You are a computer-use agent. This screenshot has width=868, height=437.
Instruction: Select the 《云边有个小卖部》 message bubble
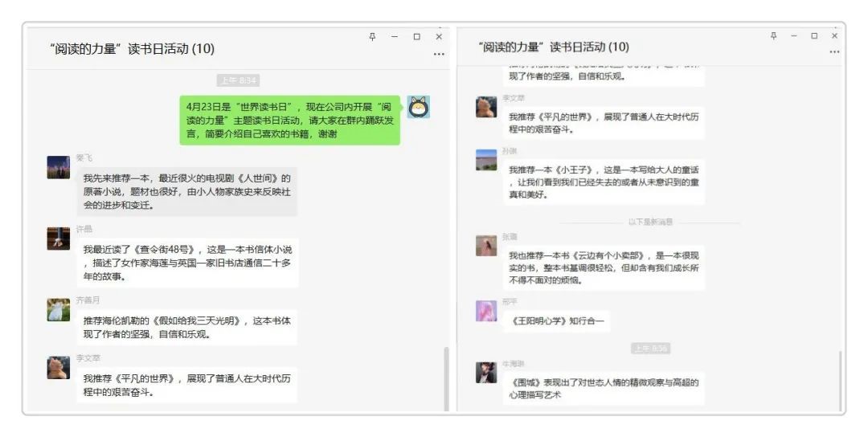pyautogui.click(x=604, y=268)
